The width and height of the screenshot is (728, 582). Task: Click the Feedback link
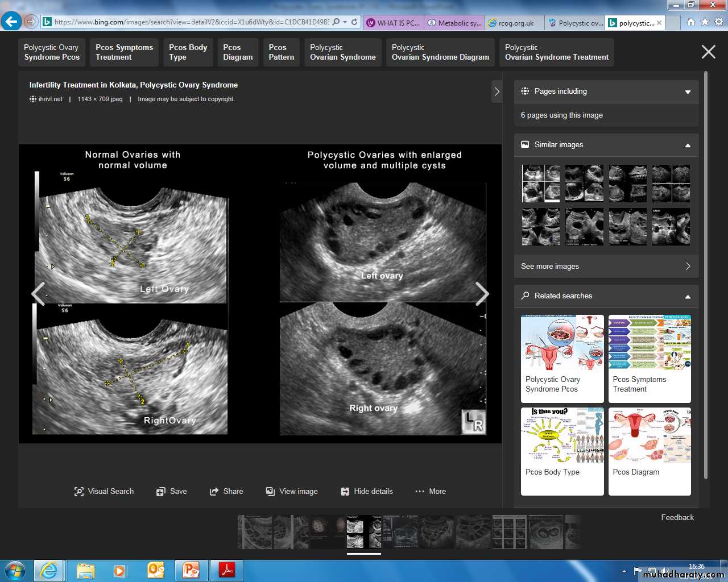pos(677,518)
